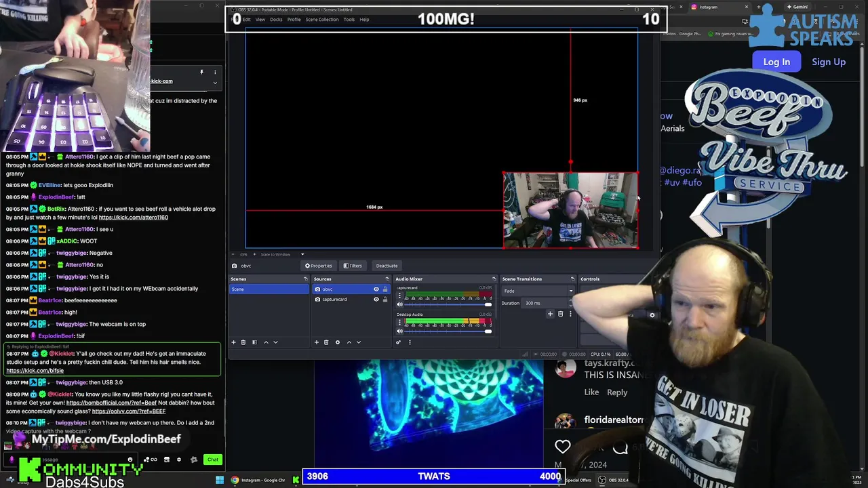Open transition properties three-dot menu
The image size is (868, 488).
[570, 314]
